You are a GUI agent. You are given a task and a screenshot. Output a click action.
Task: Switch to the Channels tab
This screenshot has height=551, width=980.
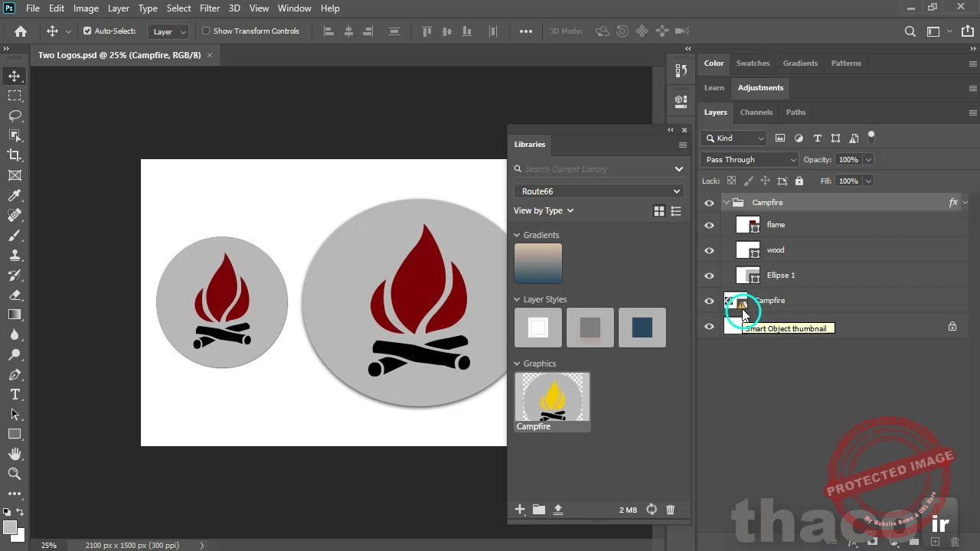click(x=756, y=112)
